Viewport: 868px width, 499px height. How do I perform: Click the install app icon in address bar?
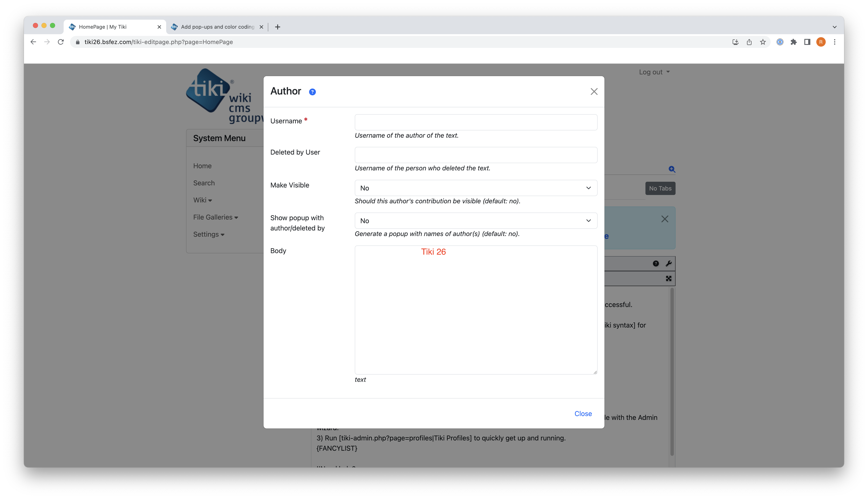[x=735, y=42]
